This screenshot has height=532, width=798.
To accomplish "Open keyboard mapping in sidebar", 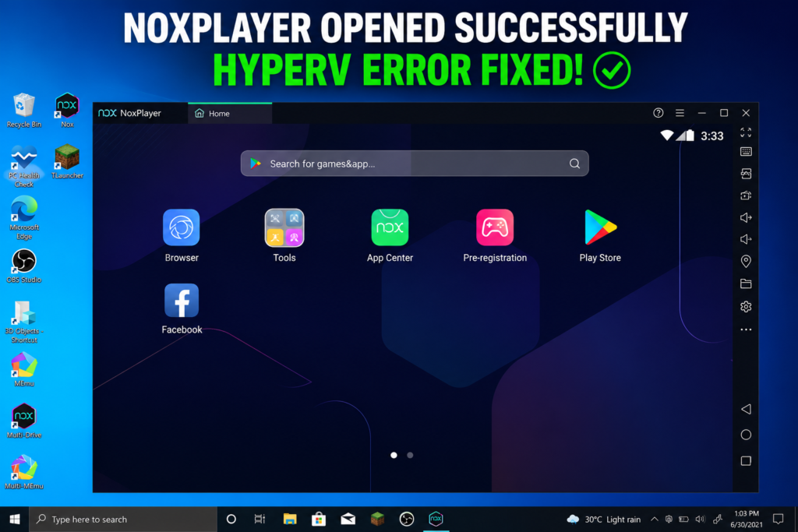I will point(746,152).
